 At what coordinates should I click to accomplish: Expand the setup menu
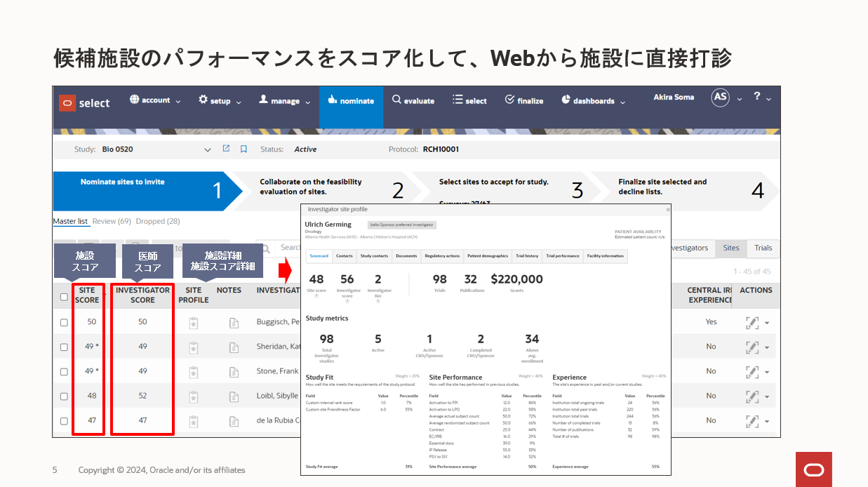coord(220,100)
